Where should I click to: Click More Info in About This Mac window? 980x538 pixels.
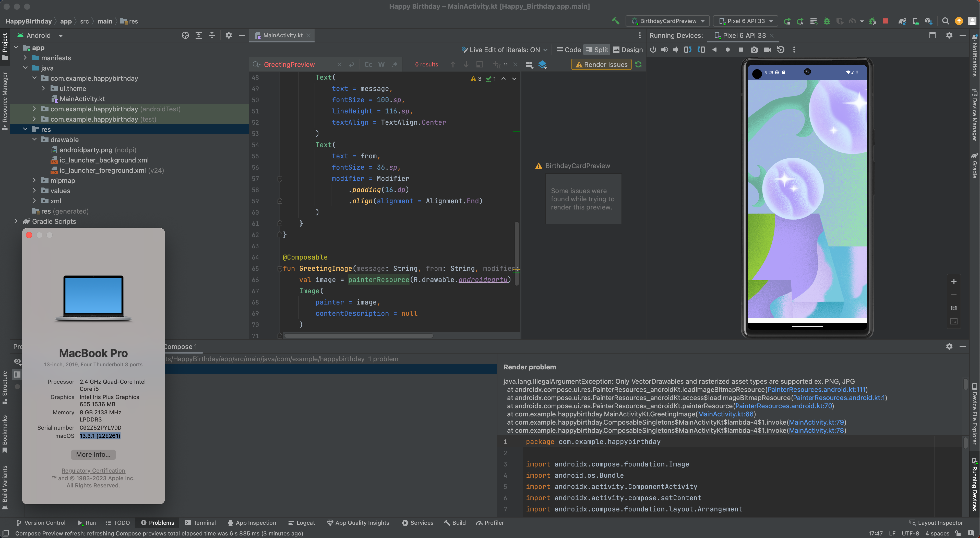[x=93, y=454]
